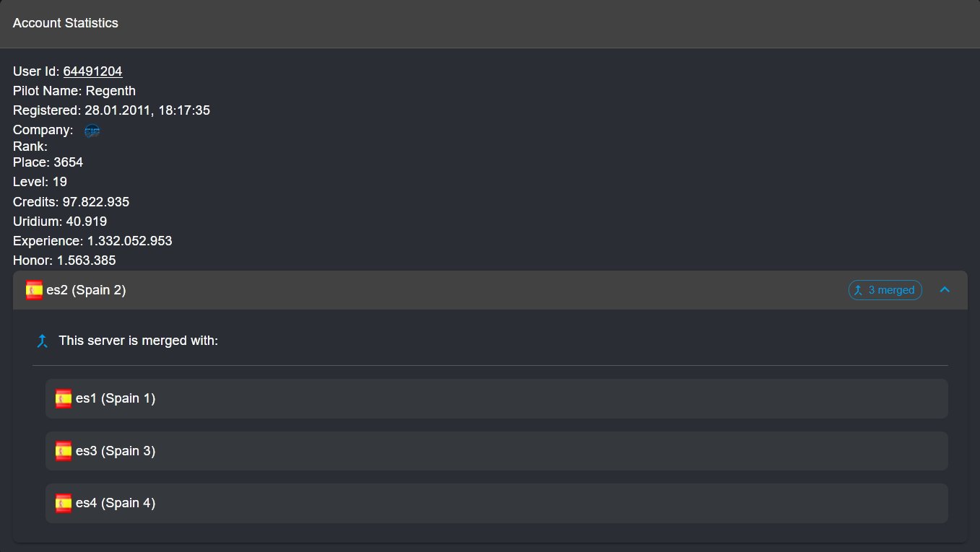Click the Spain flag icon on es3 row
The image size is (980, 552).
(x=64, y=451)
